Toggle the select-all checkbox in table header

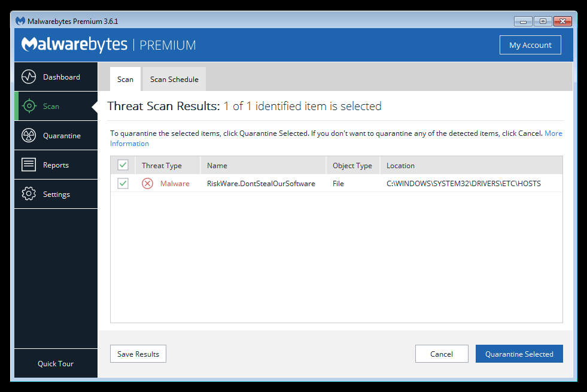tap(123, 165)
